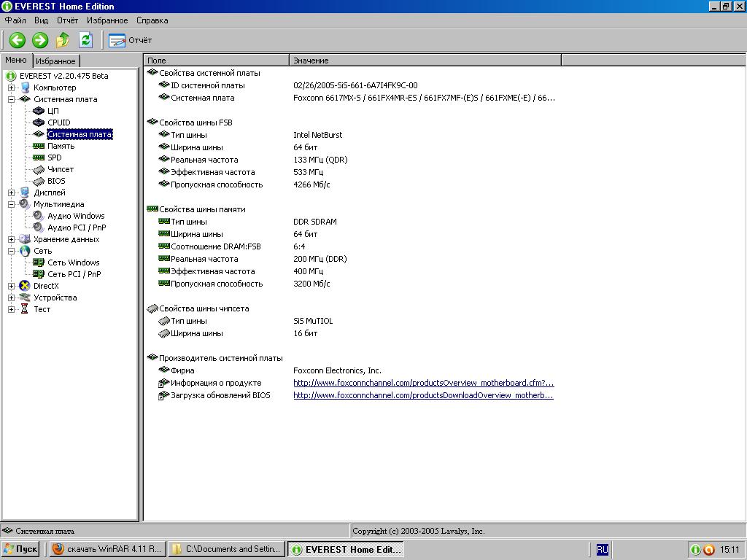Expand the Хранение данных node

click(12, 239)
